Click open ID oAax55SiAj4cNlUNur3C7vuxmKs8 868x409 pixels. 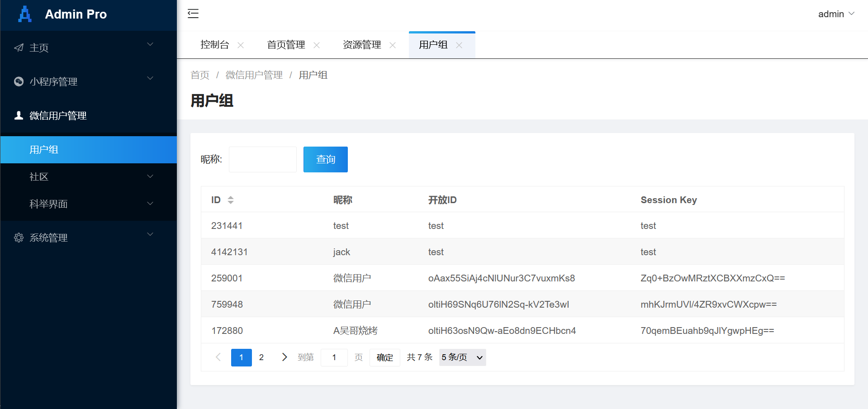point(502,278)
